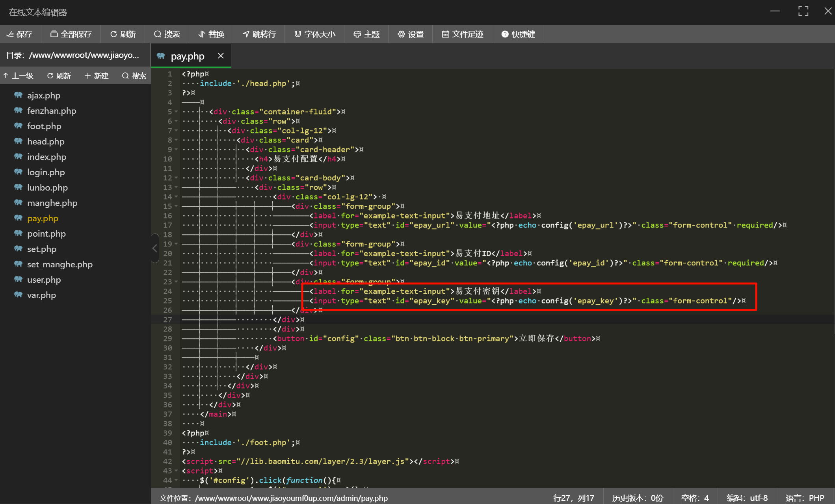Go up one level (上一级) in directory
This screenshot has width=835, height=504.
[19, 76]
